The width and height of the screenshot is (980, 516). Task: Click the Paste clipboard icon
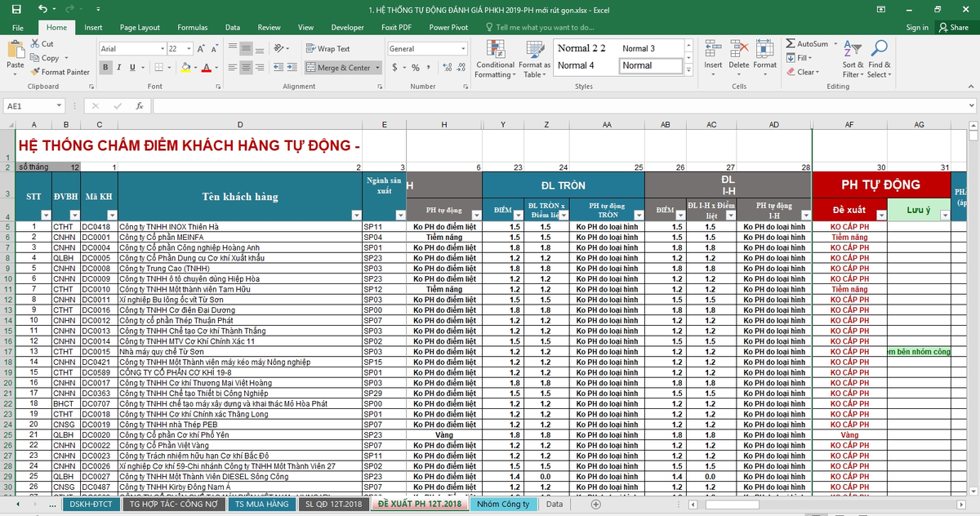pos(15,49)
